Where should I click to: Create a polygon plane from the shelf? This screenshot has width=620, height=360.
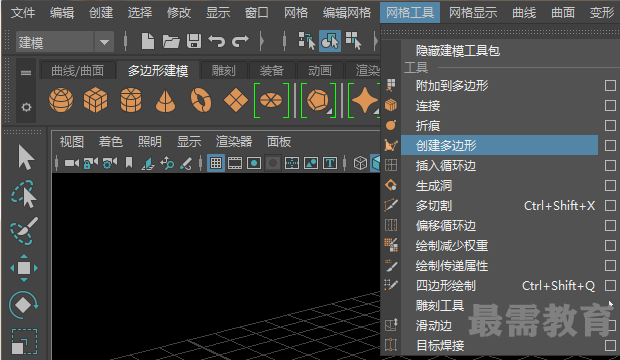pyautogui.click(x=236, y=100)
